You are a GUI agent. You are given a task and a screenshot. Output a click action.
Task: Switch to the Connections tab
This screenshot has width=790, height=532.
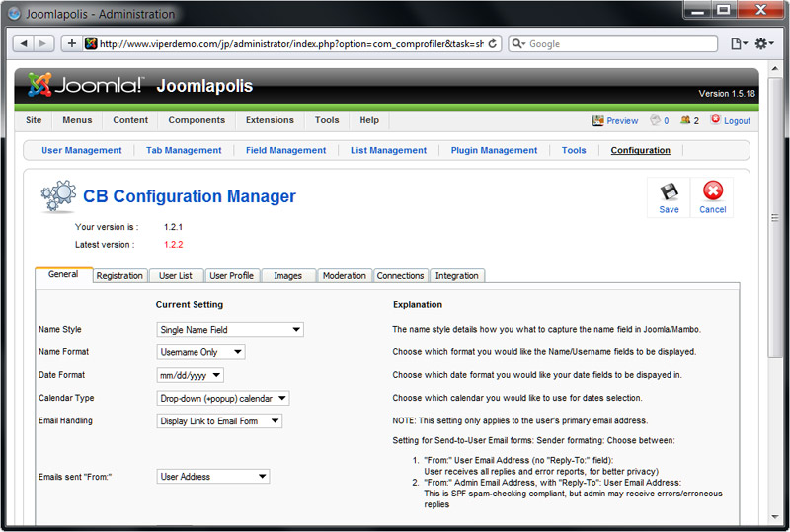pos(401,276)
